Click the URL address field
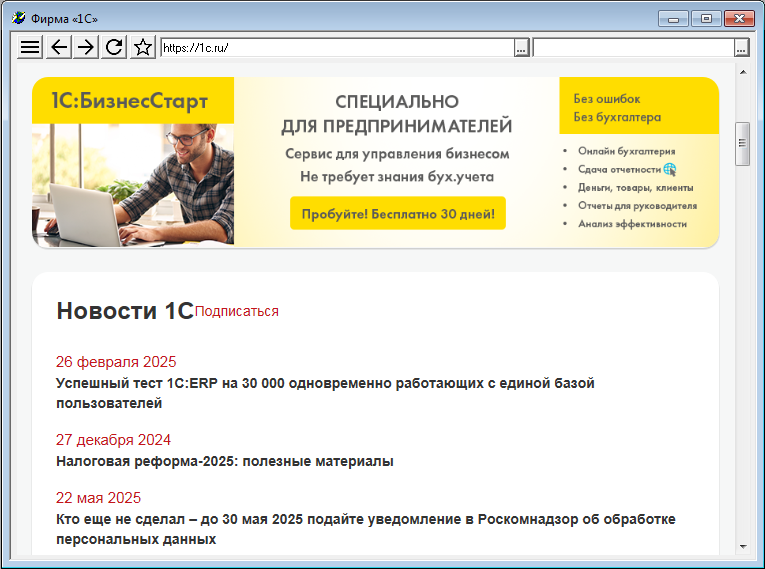Viewport: 765px width, 569px height. pos(338,47)
